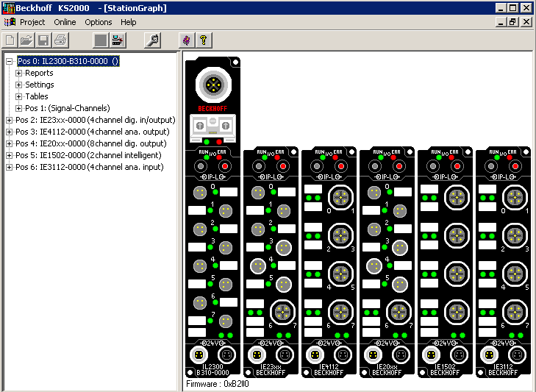
Task: Click the yellow question mark help icon
Action: tap(204, 40)
